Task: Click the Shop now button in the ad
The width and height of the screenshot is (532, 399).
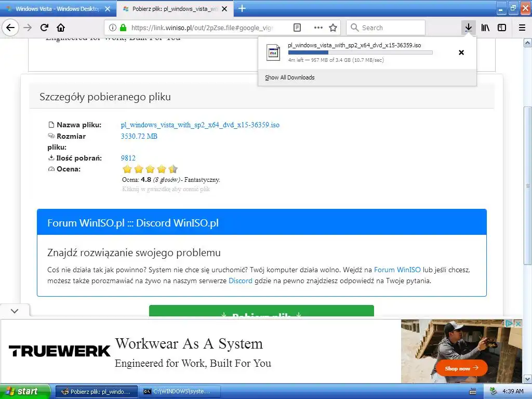Action: point(461,368)
